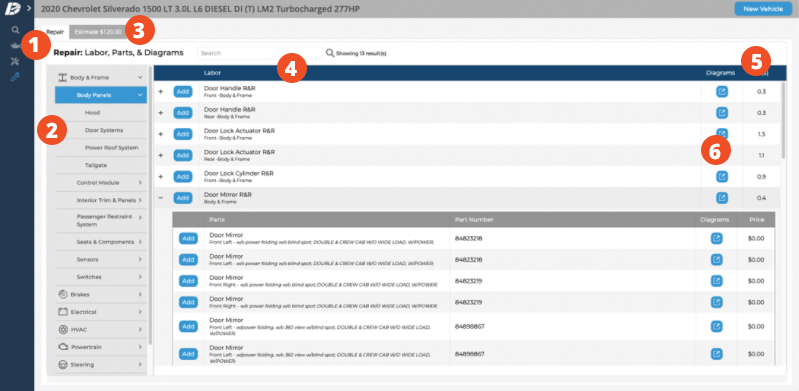Click the New Vehicle button

pyautogui.click(x=763, y=9)
